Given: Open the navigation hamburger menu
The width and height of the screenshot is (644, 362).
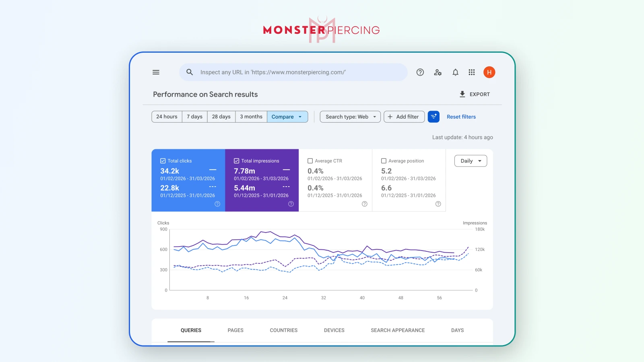Looking at the screenshot, I should tap(156, 72).
